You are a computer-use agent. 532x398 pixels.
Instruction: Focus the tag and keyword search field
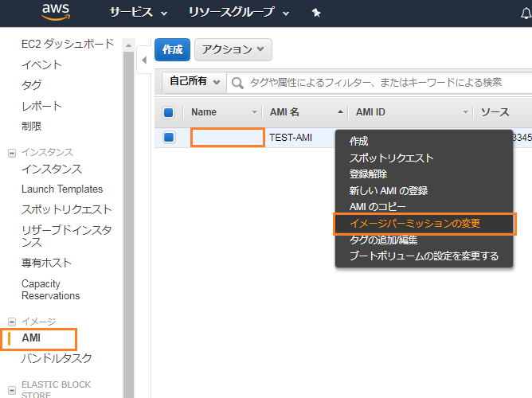pyautogui.click(x=379, y=82)
